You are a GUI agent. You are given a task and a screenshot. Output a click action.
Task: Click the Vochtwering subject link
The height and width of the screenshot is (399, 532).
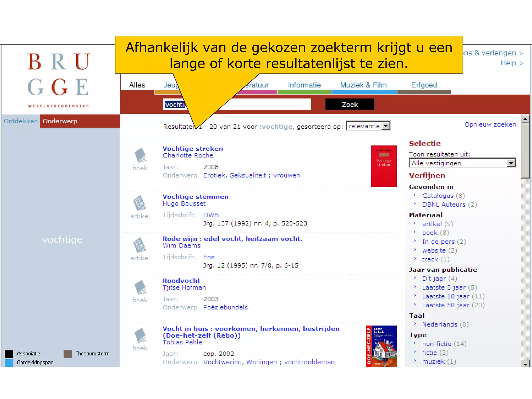[x=222, y=362]
